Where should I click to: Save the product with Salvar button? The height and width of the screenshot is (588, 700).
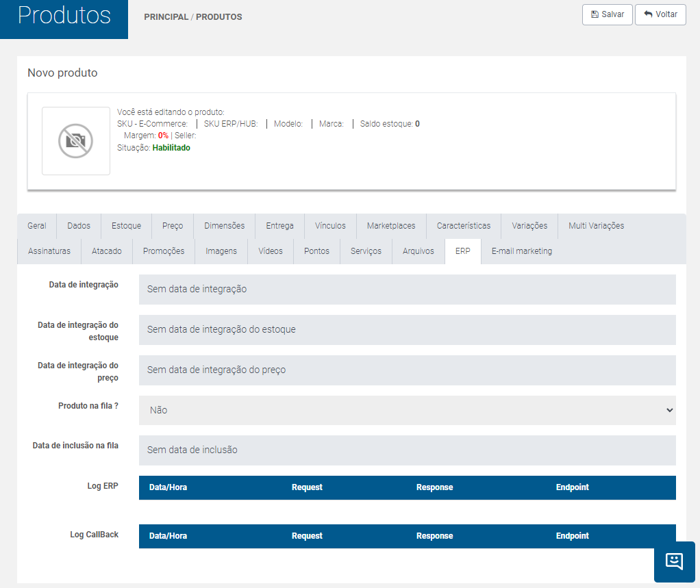point(607,15)
